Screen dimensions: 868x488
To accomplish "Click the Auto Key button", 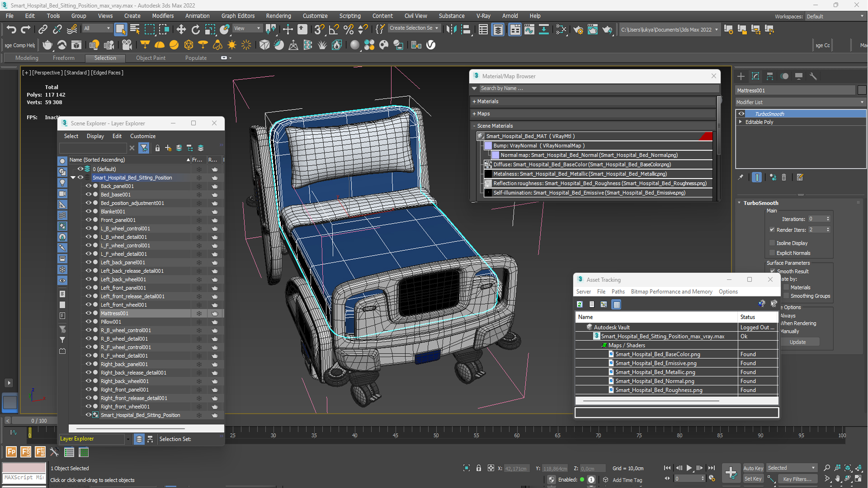I will click(x=753, y=468).
